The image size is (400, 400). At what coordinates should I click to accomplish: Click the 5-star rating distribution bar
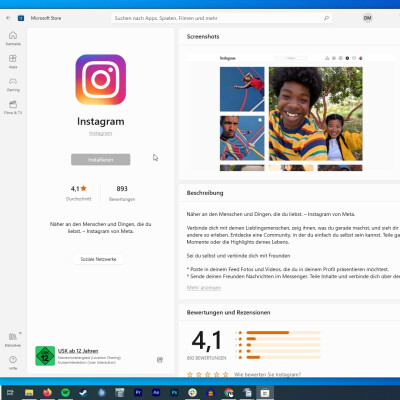point(283,333)
